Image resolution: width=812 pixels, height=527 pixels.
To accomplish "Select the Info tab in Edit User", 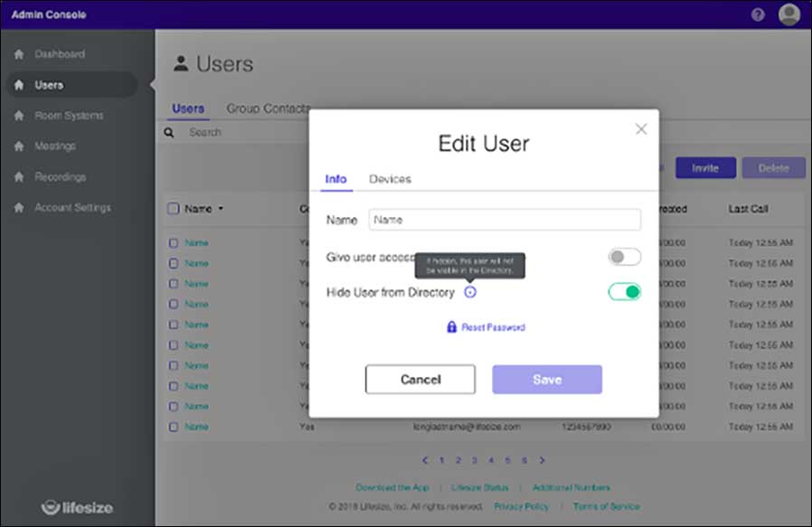I will pyautogui.click(x=335, y=179).
